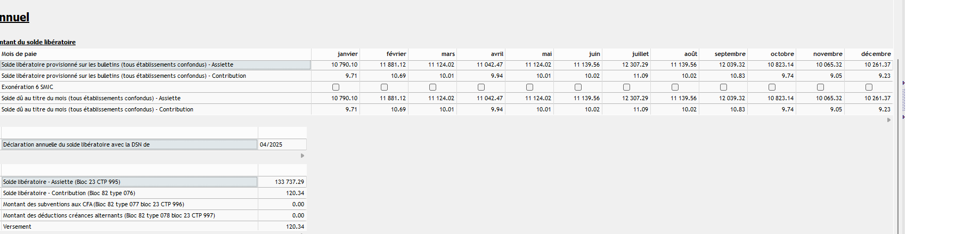Image resolution: width=980 pixels, height=234 pixels.
Task: Toggle Exonération 6 SMIC checkbox for juillet
Action: [626, 87]
